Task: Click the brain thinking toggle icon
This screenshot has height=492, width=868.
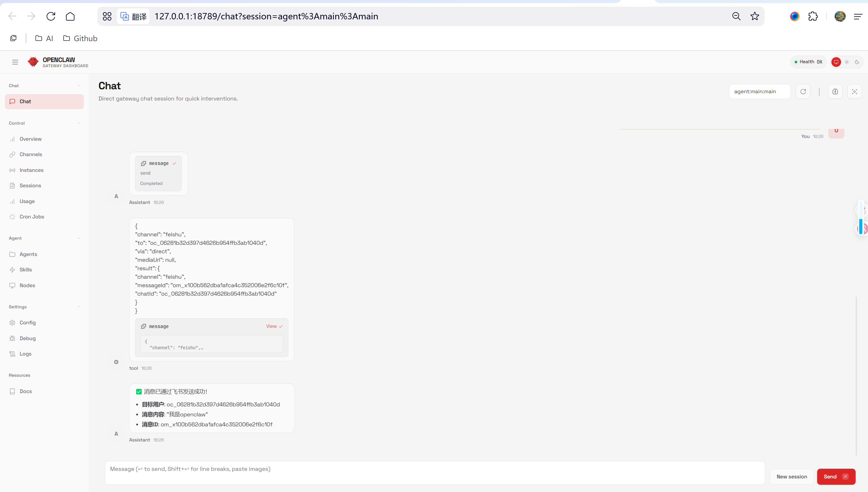Action: [x=835, y=92]
